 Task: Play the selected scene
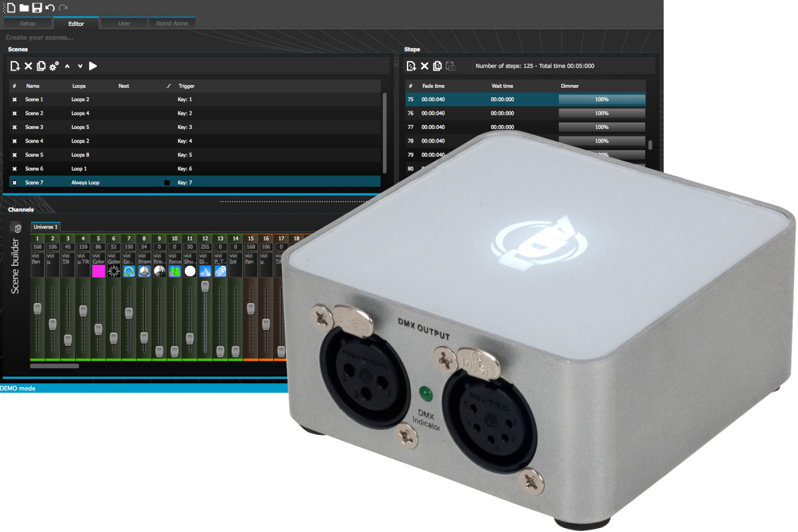93,66
